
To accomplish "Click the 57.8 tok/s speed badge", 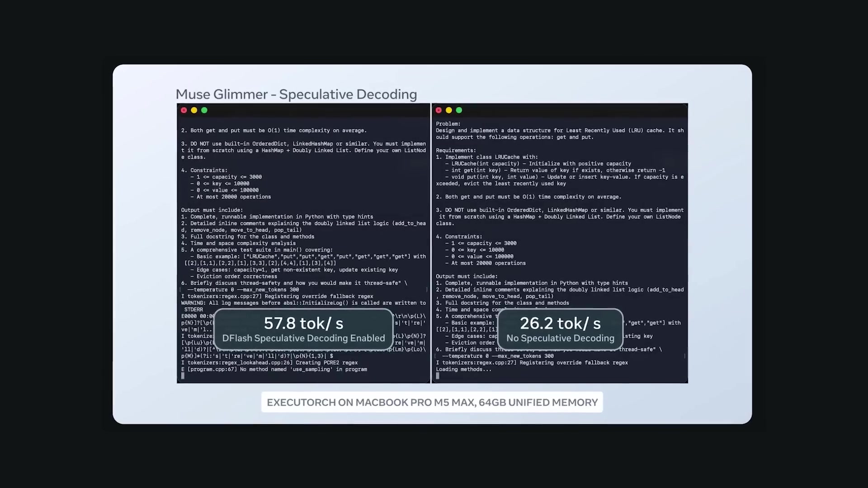I will pyautogui.click(x=303, y=329).
